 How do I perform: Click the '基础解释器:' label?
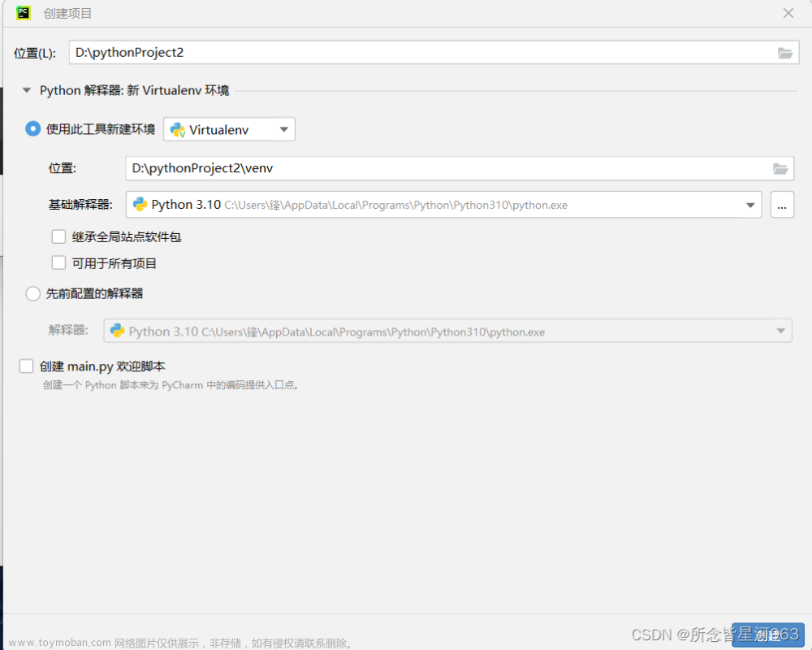click(x=80, y=205)
